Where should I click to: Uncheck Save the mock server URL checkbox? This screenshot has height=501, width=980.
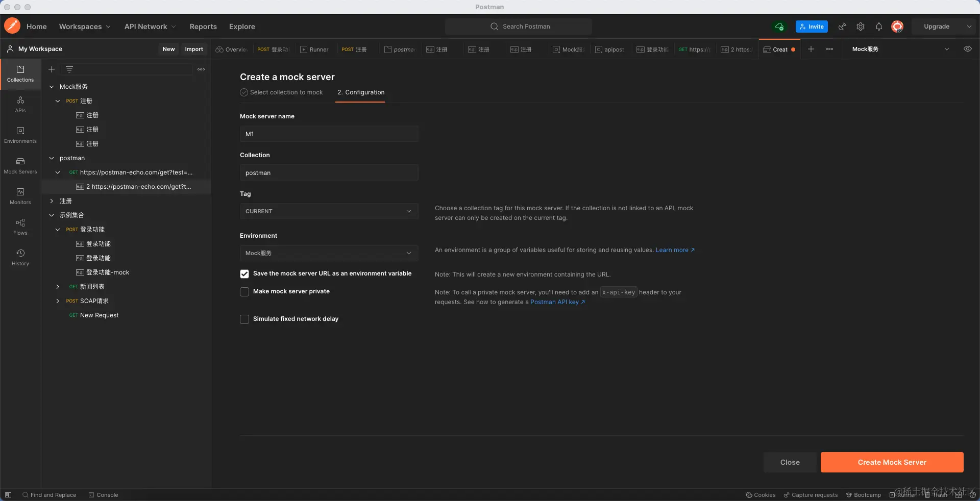[x=244, y=274]
